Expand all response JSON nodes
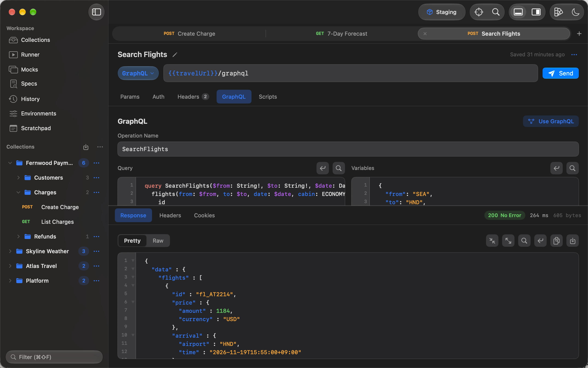Screen dimensions: 588x368 click(508, 241)
